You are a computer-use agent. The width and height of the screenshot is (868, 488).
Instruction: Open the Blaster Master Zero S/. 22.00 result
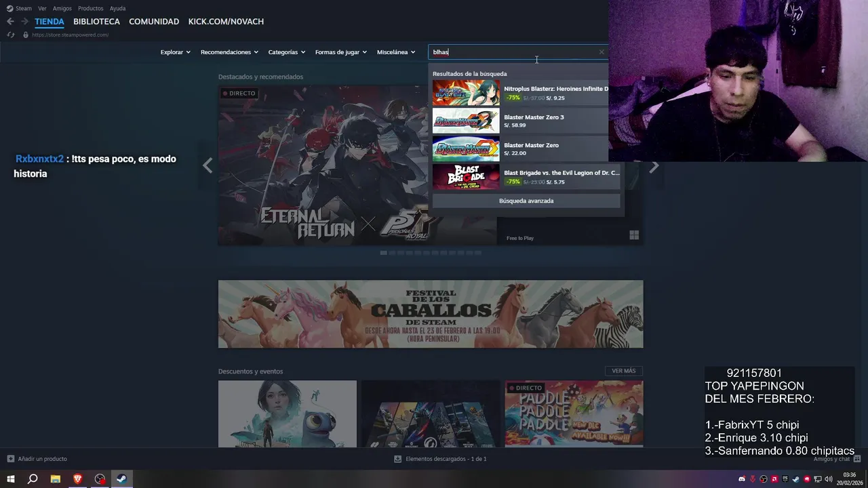(521, 149)
